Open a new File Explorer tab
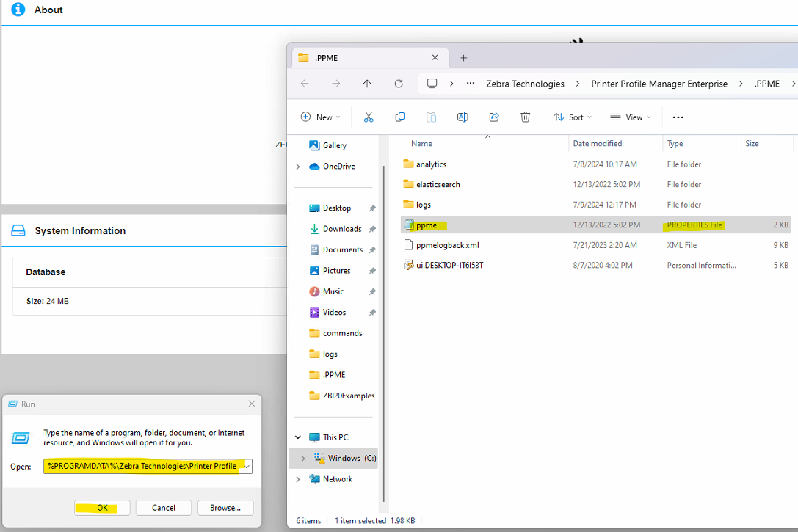The image size is (798, 532). (463, 57)
